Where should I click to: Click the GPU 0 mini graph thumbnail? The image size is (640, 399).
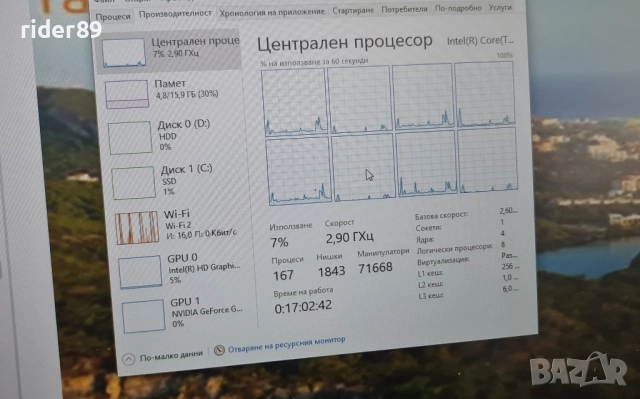tap(140, 272)
